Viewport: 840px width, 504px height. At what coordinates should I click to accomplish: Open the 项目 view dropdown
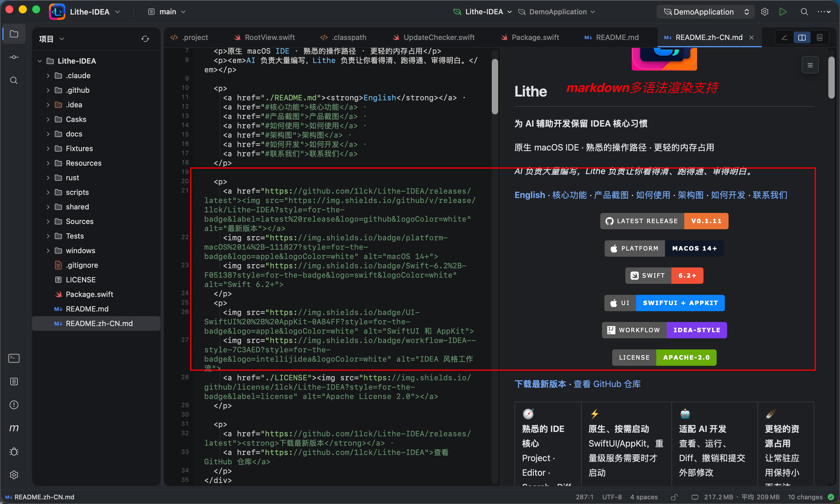pos(52,39)
